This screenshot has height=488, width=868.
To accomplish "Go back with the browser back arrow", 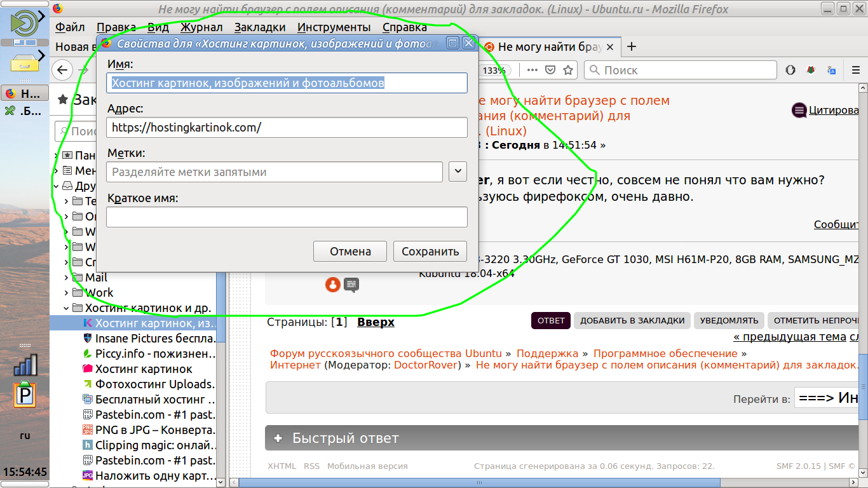I will (62, 70).
